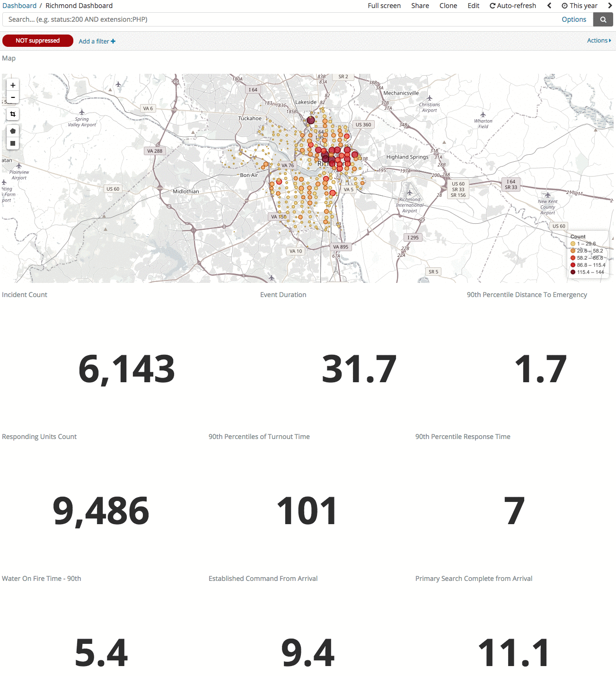Navigate to Dashboard breadcrumb link
The width and height of the screenshot is (616, 676).
tap(19, 6)
